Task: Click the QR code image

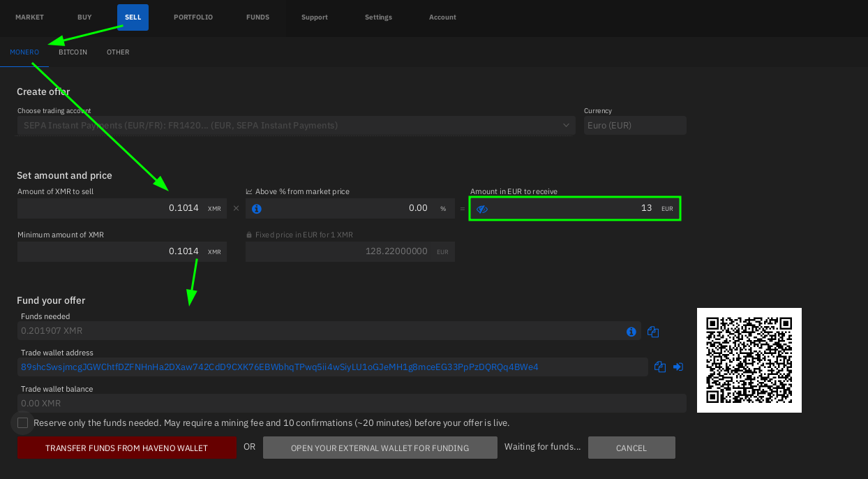Action: pos(749,360)
